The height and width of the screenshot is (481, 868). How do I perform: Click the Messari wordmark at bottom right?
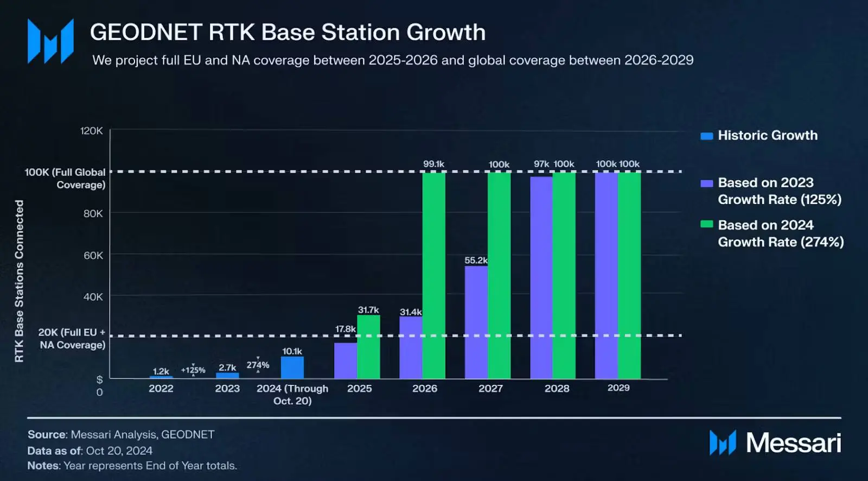point(794,443)
